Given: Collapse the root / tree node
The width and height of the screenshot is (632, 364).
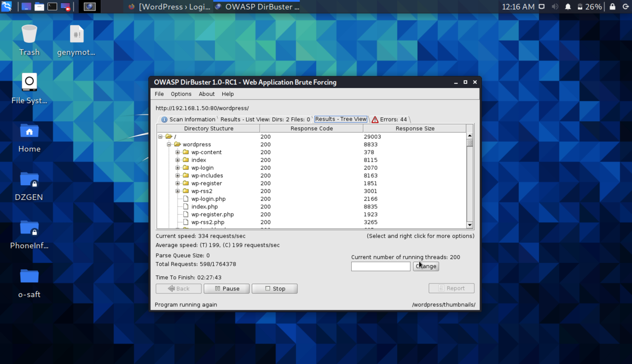Looking at the screenshot, I should (x=161, y=137).
